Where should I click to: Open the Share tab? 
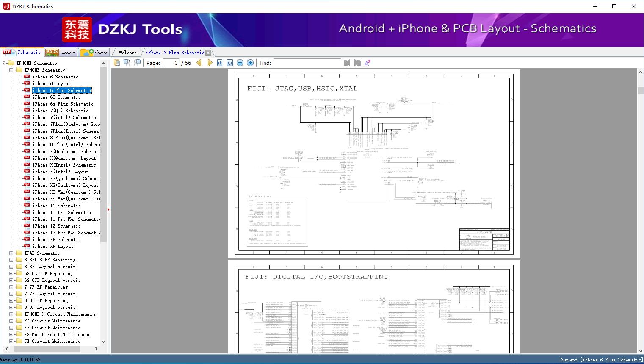95,53
